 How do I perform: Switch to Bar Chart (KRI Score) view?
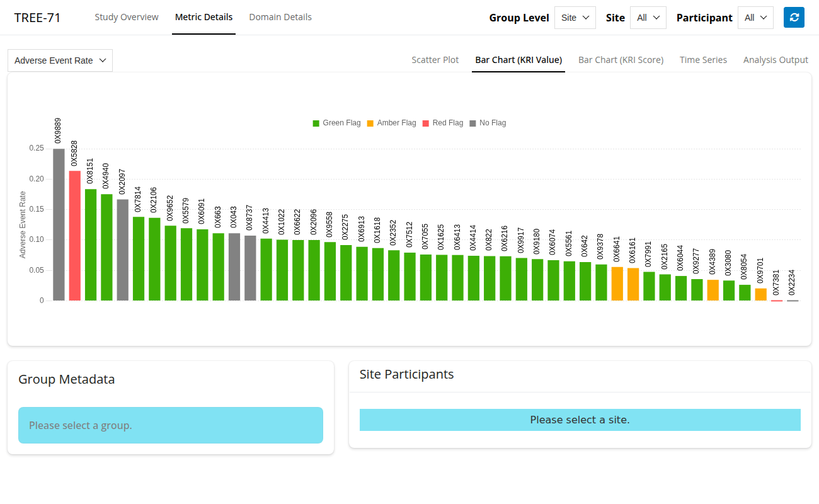pyautogui.click(x=621, y=60)
